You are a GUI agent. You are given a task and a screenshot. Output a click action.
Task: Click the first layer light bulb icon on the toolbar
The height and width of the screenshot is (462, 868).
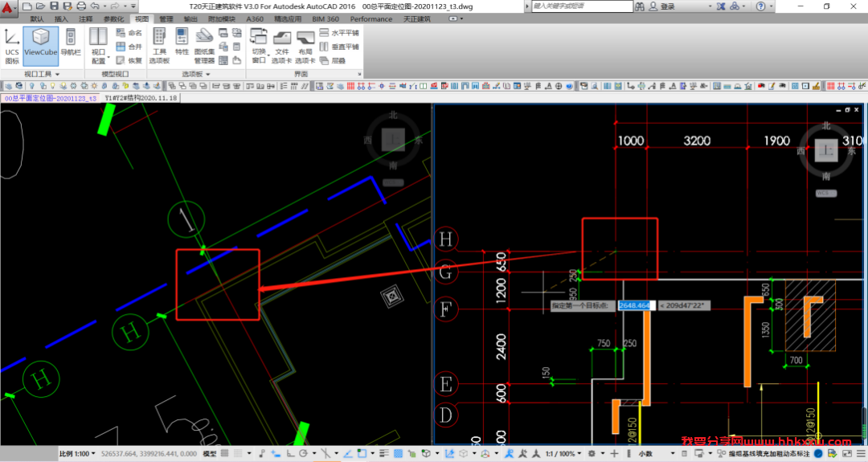click(x=32, y=86)
